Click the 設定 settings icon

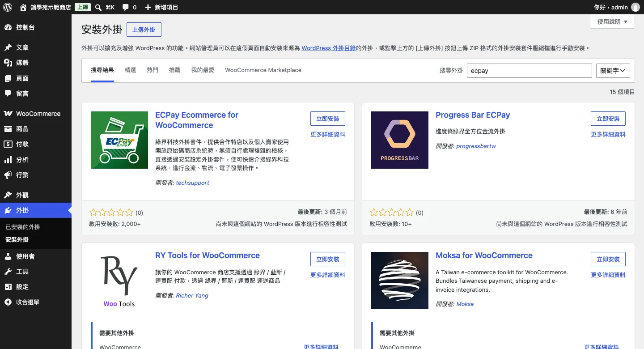click(8, 287)
